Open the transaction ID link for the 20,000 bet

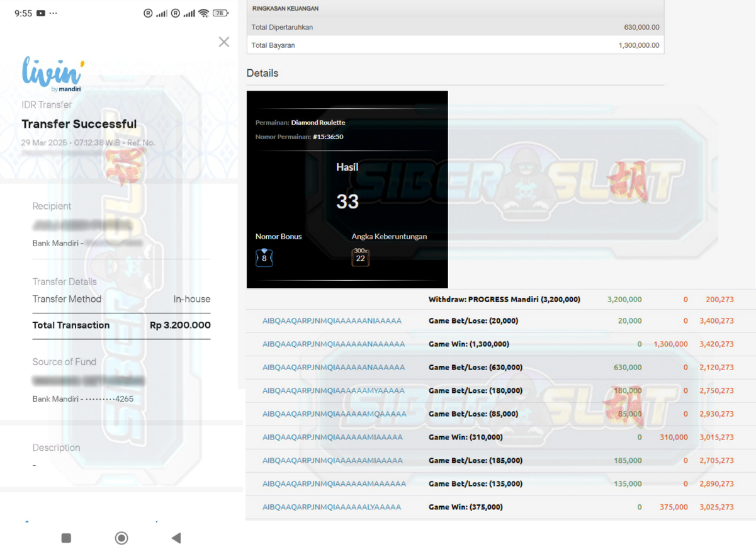pyautogui.click(x=332, y=321)
